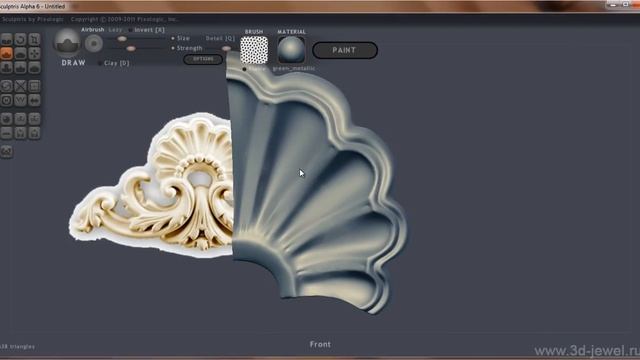The width and height of the screenshot is (640, 360).
Task: Click the DRAW tool label
Action: pyautogui.click(x=73, y=63)
